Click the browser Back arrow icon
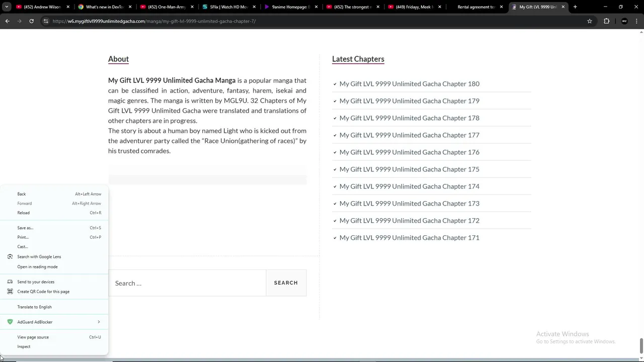 tap(7, 21)
